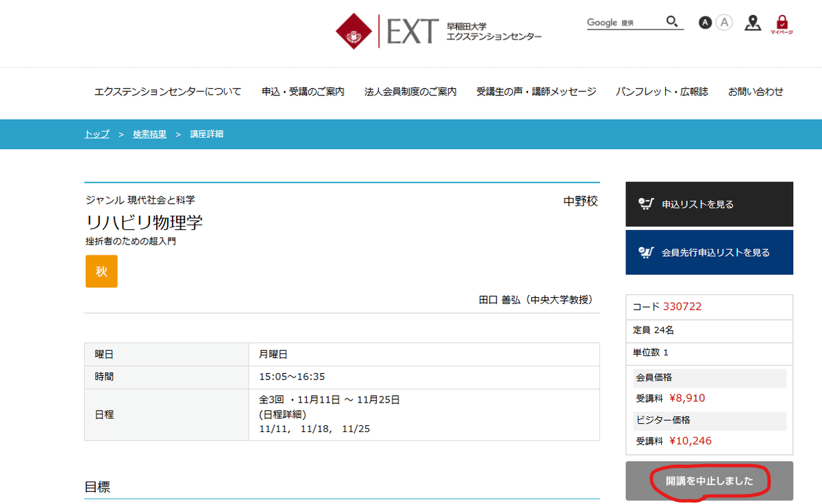Click 定員 24名 text
Screen dimensions: 822x504
(x=653, y=330)
